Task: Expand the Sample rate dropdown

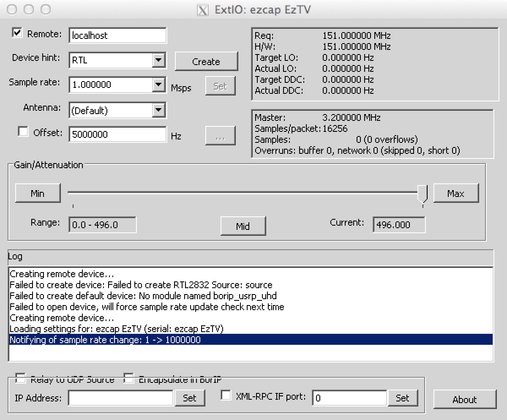Action: pyautogui.click(x=158, y=85)
